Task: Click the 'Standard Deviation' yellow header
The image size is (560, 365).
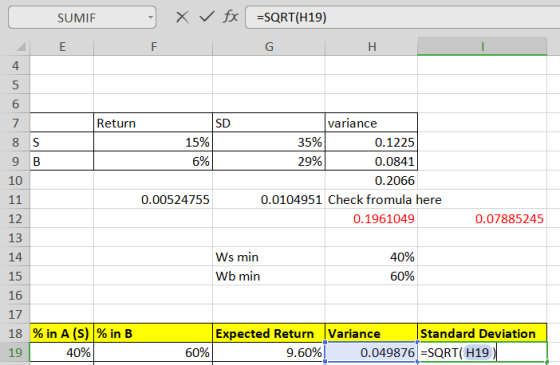Action: tap(482, 334)
